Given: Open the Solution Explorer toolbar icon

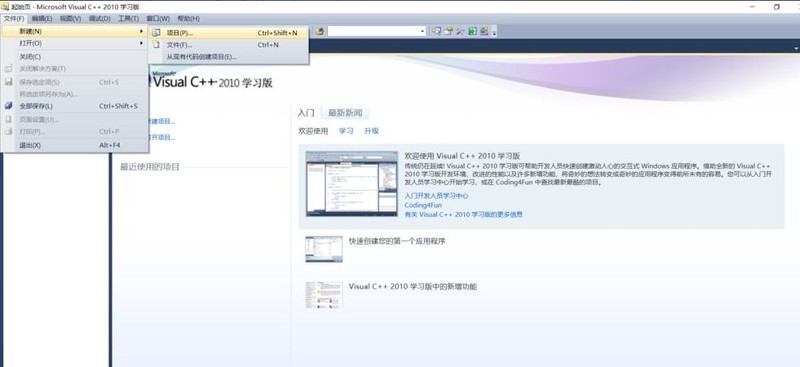Looking at the screenshot, I should pos(436,32).
